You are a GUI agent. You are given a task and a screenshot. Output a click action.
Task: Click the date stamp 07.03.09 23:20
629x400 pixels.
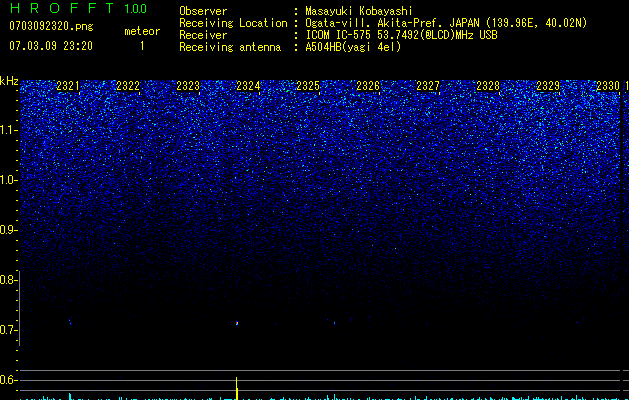[51, 46]
